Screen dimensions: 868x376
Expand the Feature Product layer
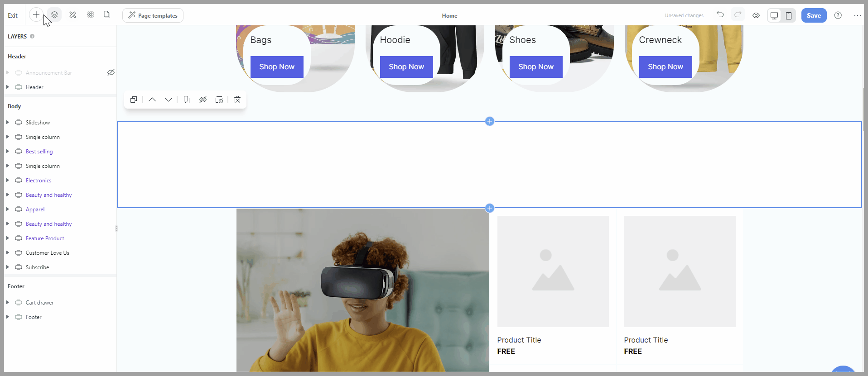click(8, 238)
